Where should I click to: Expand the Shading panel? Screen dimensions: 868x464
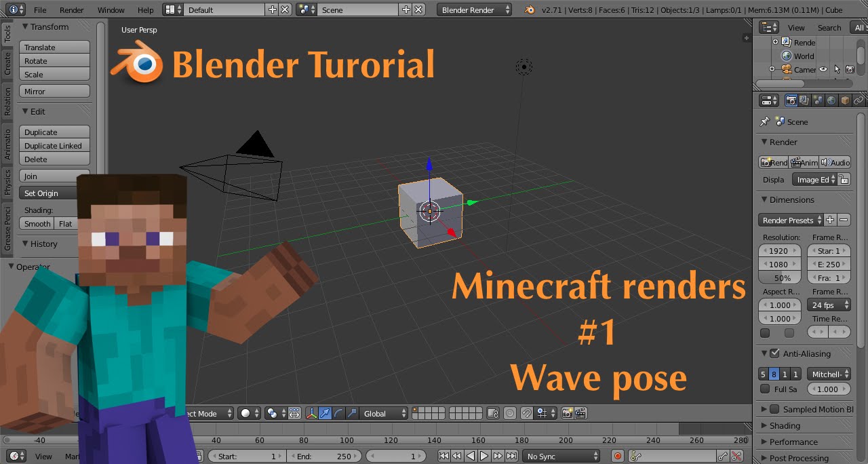tap(784, 425)
